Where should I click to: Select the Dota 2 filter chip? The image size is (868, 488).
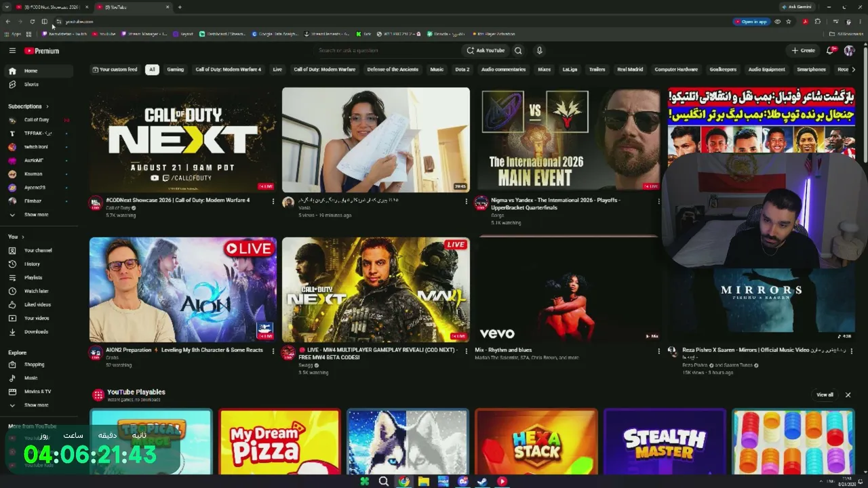pos(462,69)
